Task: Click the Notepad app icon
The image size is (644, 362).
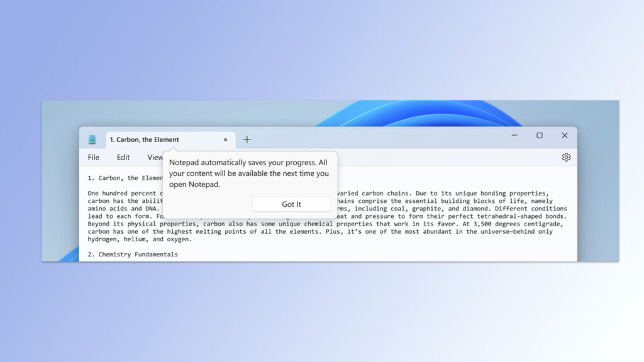Action: point(92,140)
